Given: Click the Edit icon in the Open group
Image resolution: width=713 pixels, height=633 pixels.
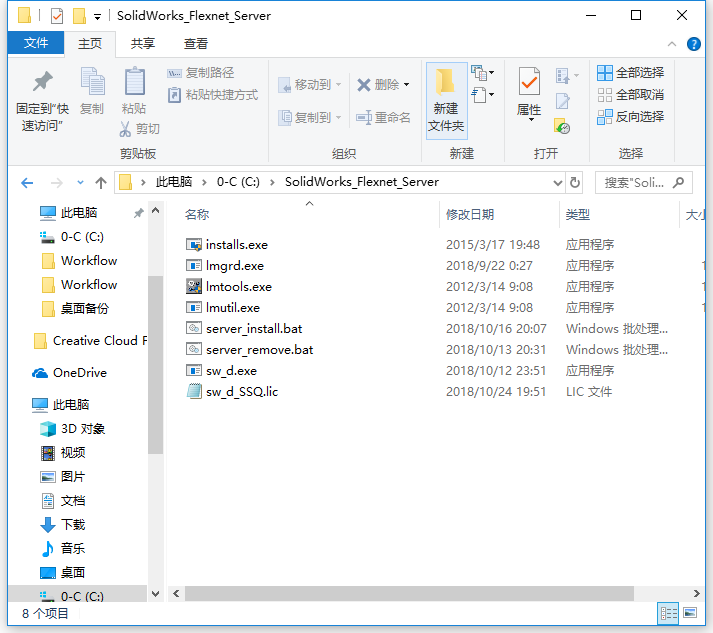Looking at the screenshot, I should 563,101.
